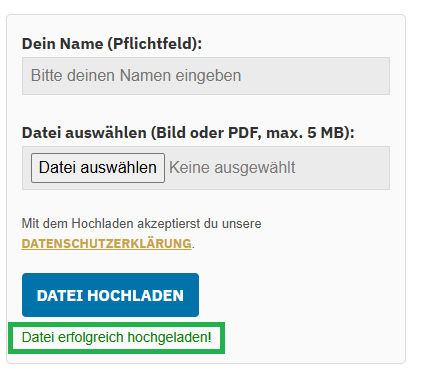Click the empty area right of 'Keine ausgewählt'
428x370 pixels.
tap(342, 168)
